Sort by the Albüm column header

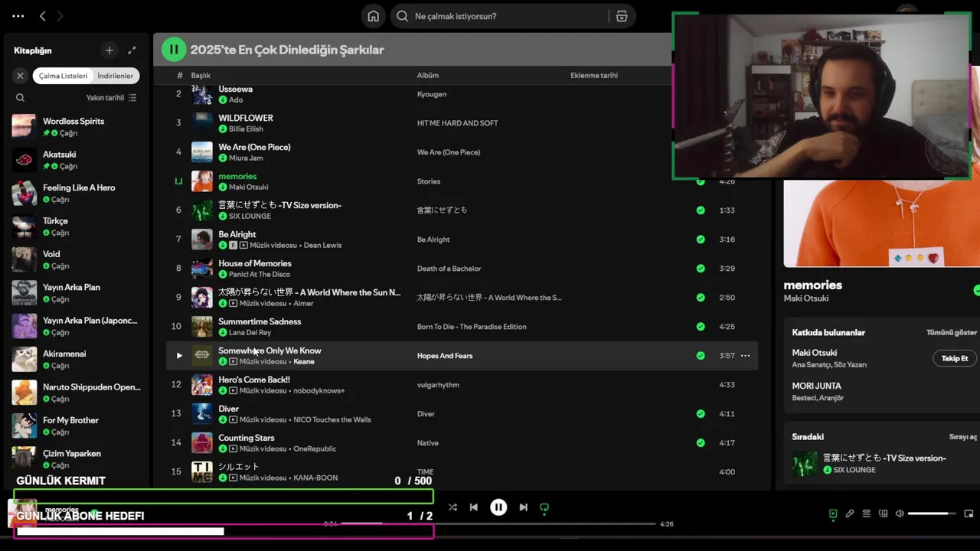pyautogui.click(x=428, y=76)
